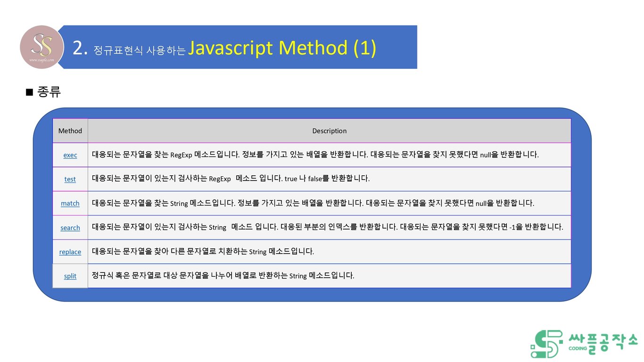Click the SS www.ssaple.com circular logo
Image resolution: width=644 pixels, height=362 pixels.
(41, 47)
